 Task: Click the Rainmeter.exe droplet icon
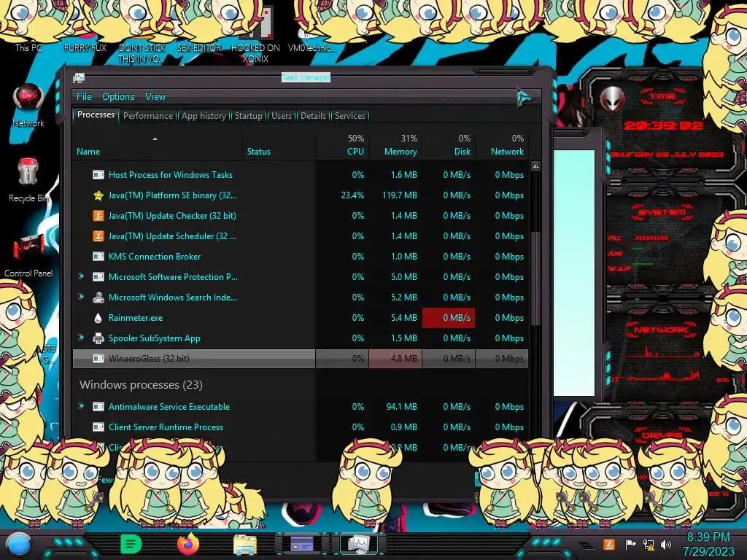[x=98, y=318]
